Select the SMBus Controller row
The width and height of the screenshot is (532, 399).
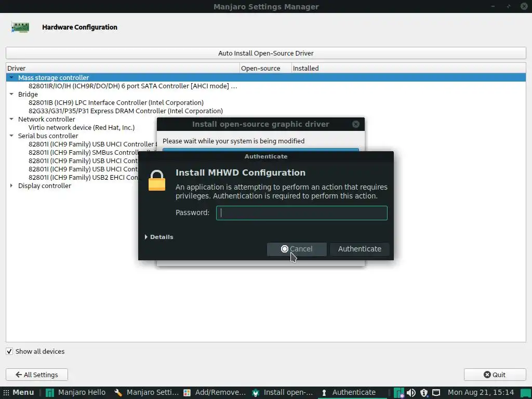(x=83, y=152)
